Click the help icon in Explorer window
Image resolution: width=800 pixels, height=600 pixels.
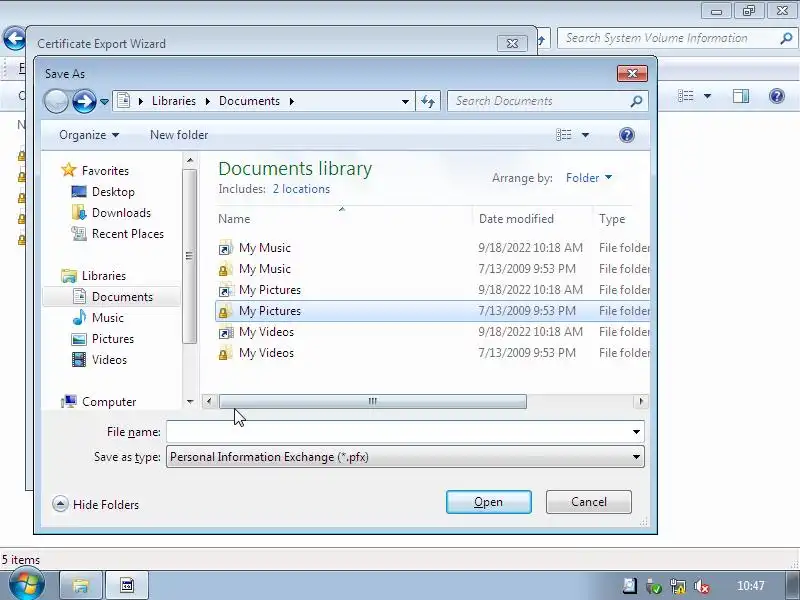coord(777,96)
